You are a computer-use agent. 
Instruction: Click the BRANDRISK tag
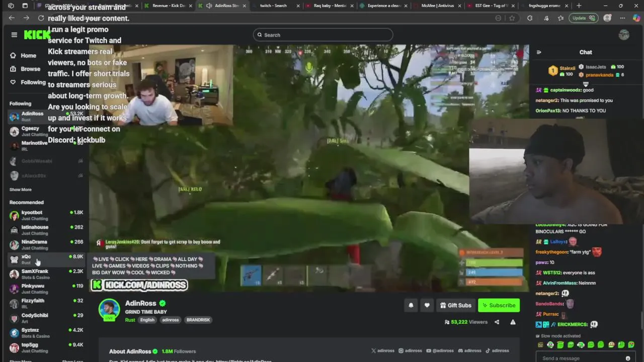click(x=198, y=320)
